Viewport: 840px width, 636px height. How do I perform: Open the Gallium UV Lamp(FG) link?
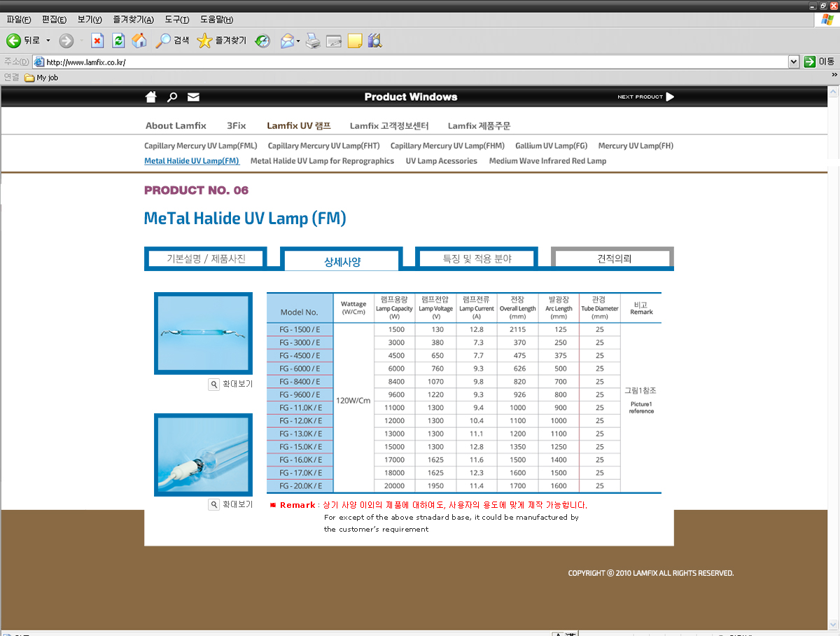click(551, 146)
